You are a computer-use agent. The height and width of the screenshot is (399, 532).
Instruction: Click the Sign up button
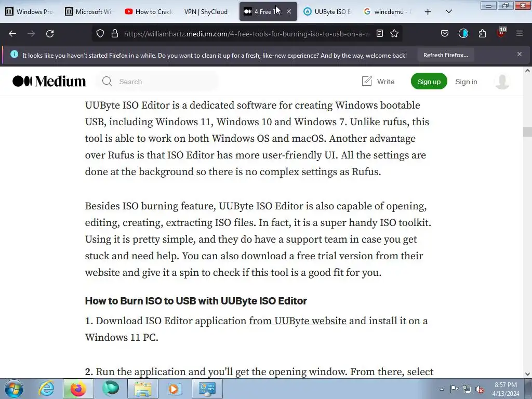click(x=429, y=82)
